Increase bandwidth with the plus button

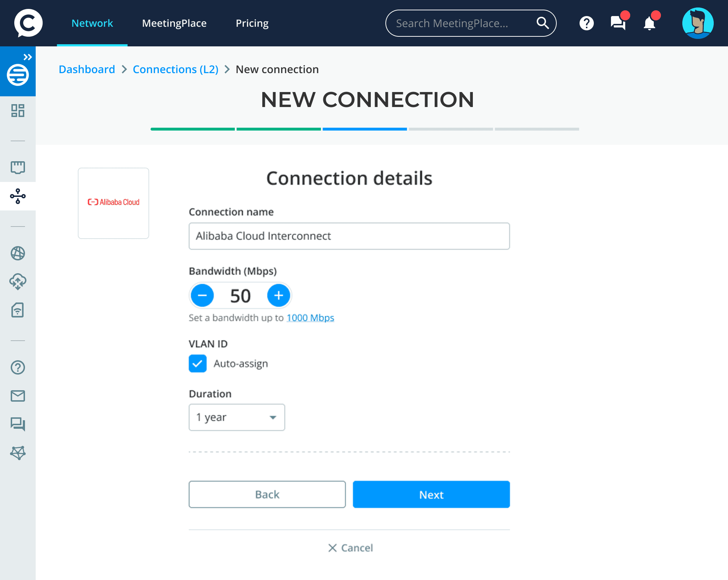(278, 295)
